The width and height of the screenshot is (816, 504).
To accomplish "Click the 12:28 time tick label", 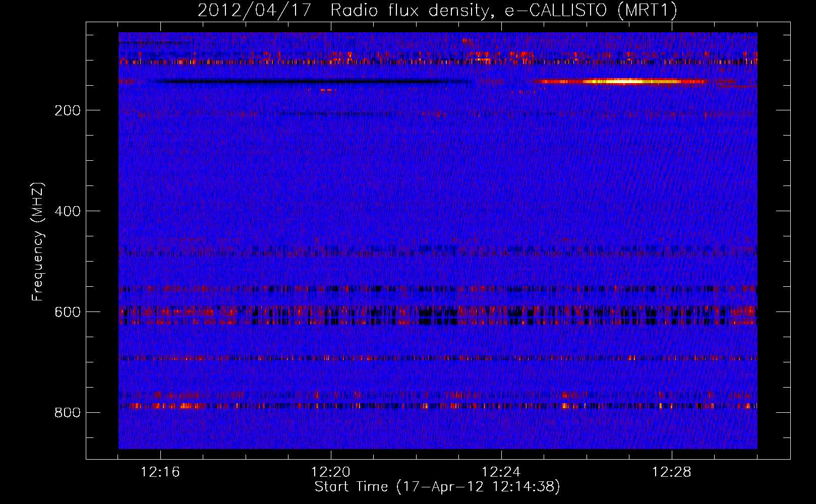I will point(672,472).
